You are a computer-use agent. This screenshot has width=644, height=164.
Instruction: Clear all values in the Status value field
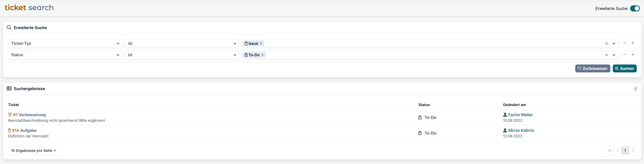point(606,55)
